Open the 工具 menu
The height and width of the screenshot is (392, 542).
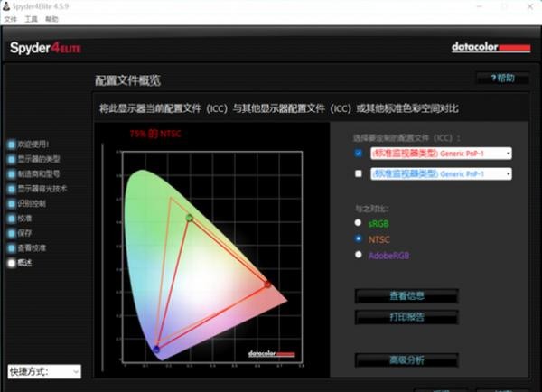[31, 19]
